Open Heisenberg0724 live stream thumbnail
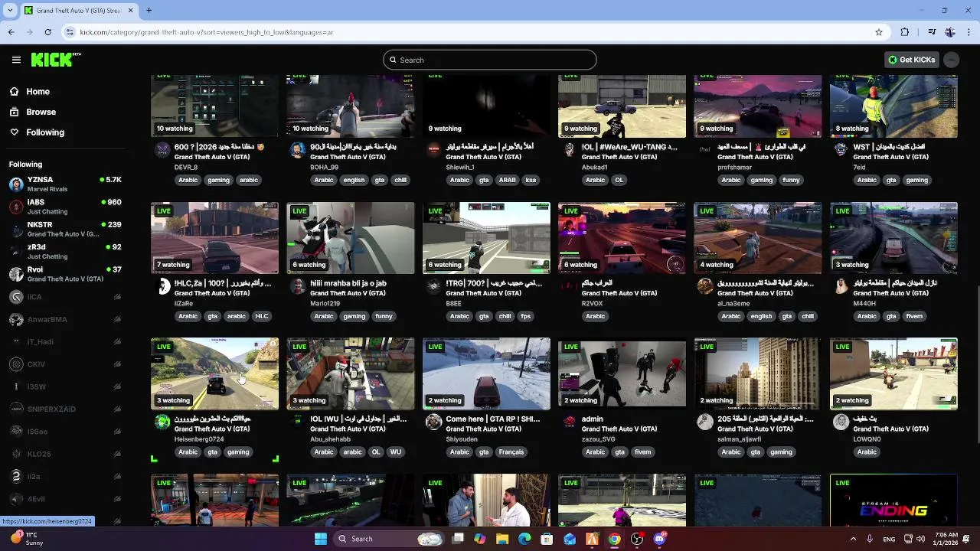The width and height of the screenshot is (980, 551). (215, 373)
